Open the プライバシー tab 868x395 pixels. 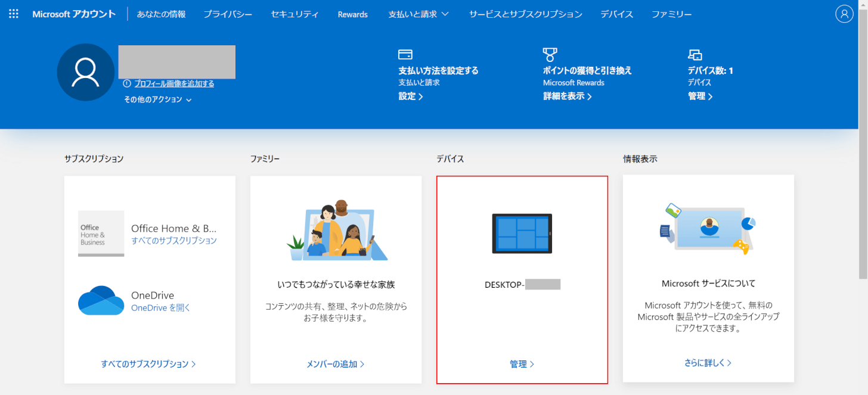[228, 14]
